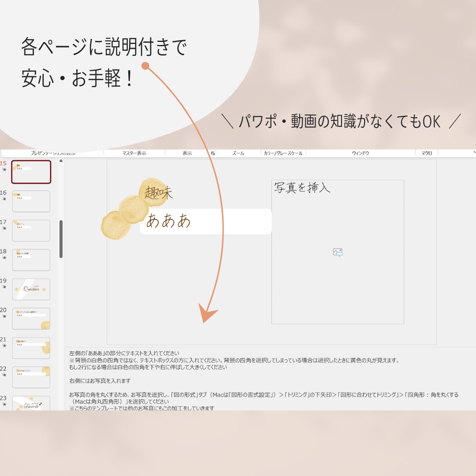The height and width of the screenshot is (476, 476).
Task: Click the カラー/グレースケール ribbon group label
Action: (x=283, y=153)
